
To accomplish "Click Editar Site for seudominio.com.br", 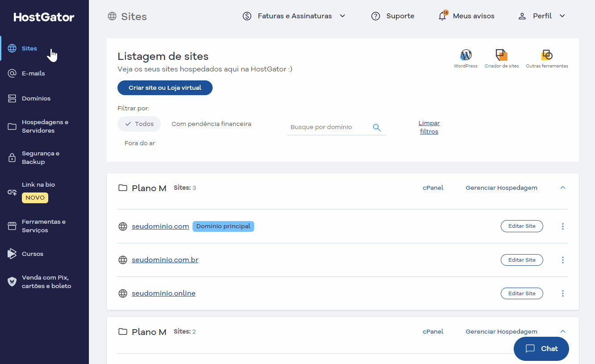I will 522,260.
